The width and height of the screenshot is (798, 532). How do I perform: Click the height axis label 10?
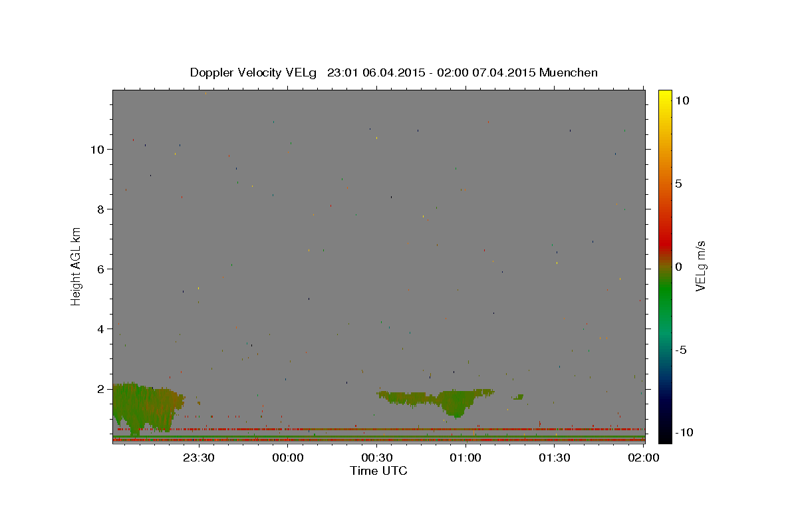click(98, 150)
